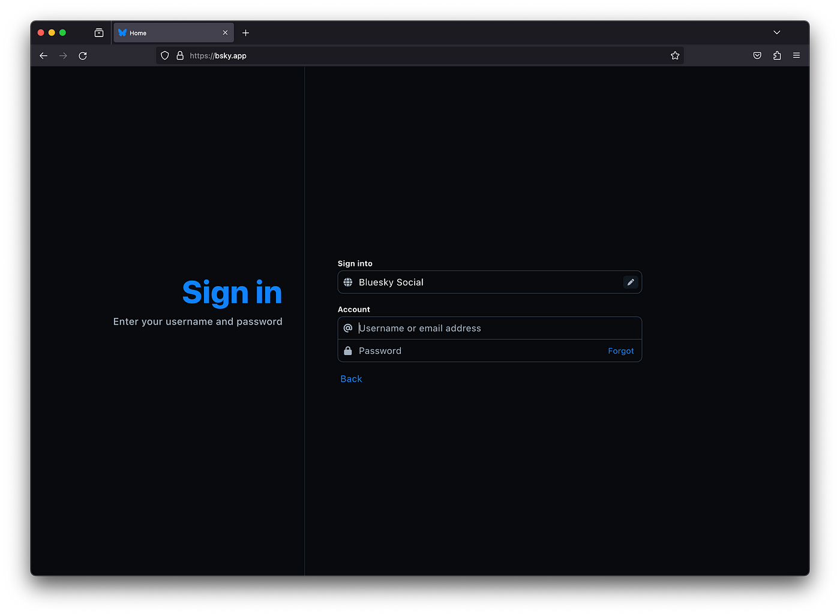Open the extensions puzzle icon
This screenshot has width=840, height=616.
tap(777, 56)
